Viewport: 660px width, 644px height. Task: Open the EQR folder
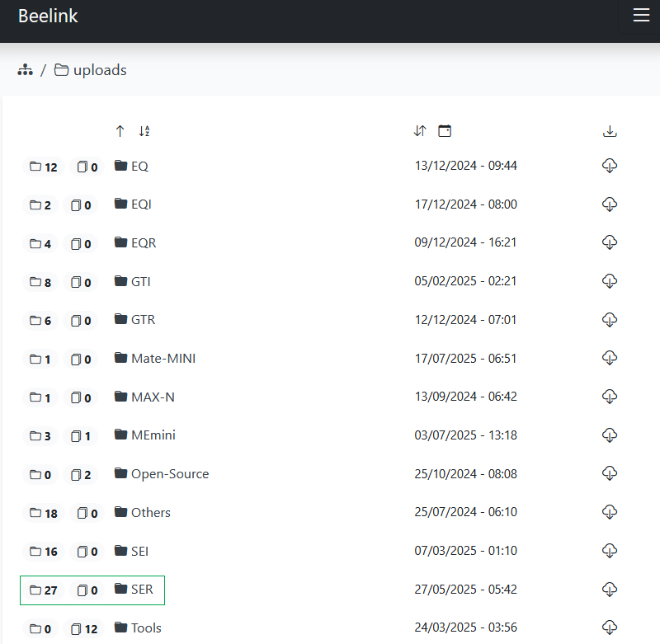[x=135, y=242]
